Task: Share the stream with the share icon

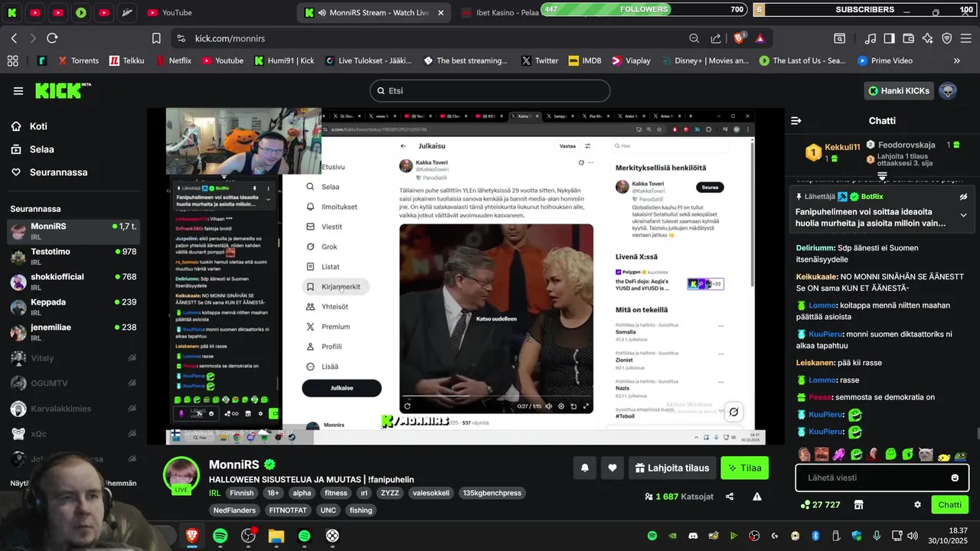Action: 730,497
